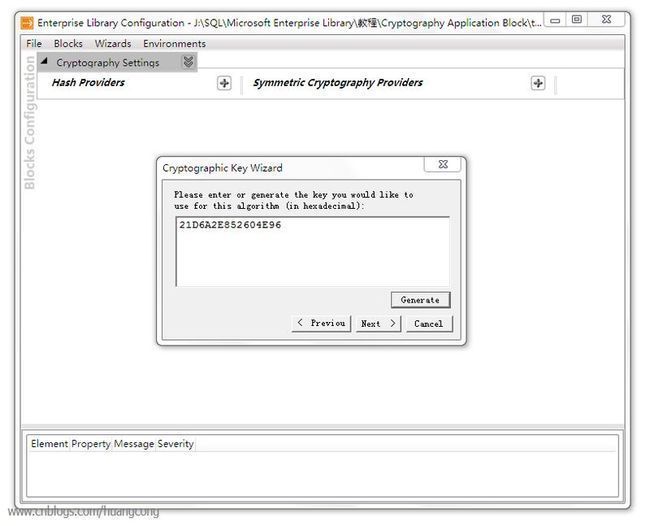Open the Wizards menu
650x526 pixels.
tap(113, 44)
